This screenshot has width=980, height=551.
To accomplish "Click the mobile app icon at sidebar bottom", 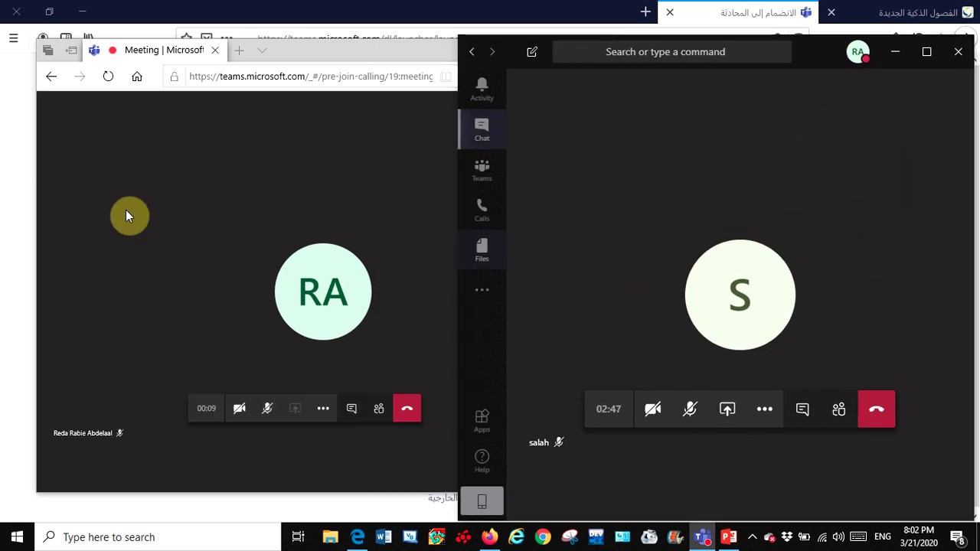I will (482, 501).
